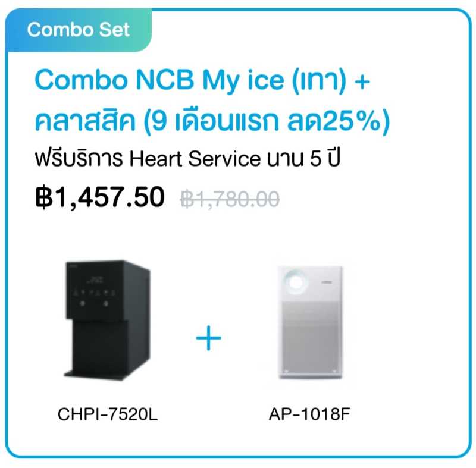Select the black CHPI-7520L water purifier image
The image size is (476, 468).
point(107,320)
